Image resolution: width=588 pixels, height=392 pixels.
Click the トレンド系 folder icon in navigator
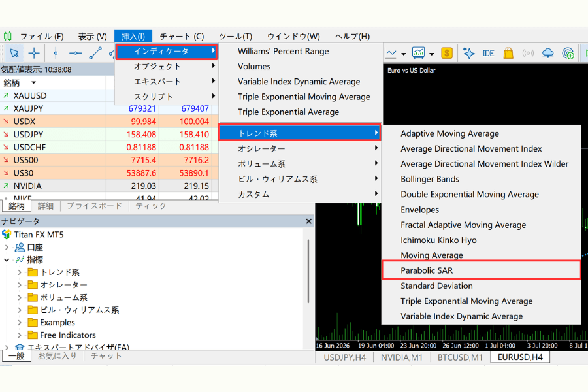33,272
